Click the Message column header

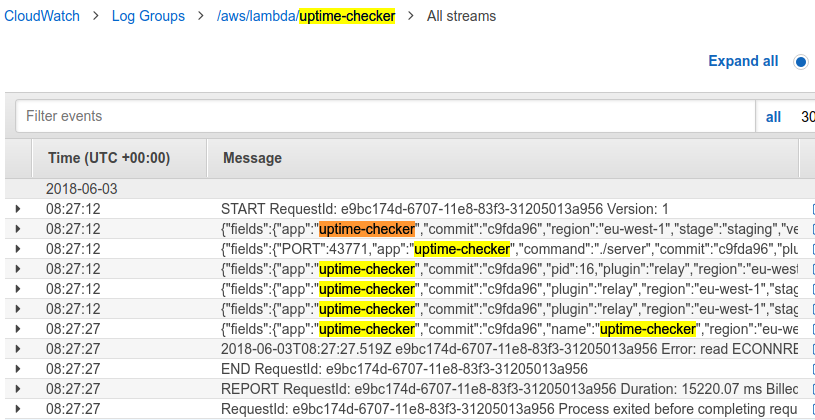[x=252, y=158]
